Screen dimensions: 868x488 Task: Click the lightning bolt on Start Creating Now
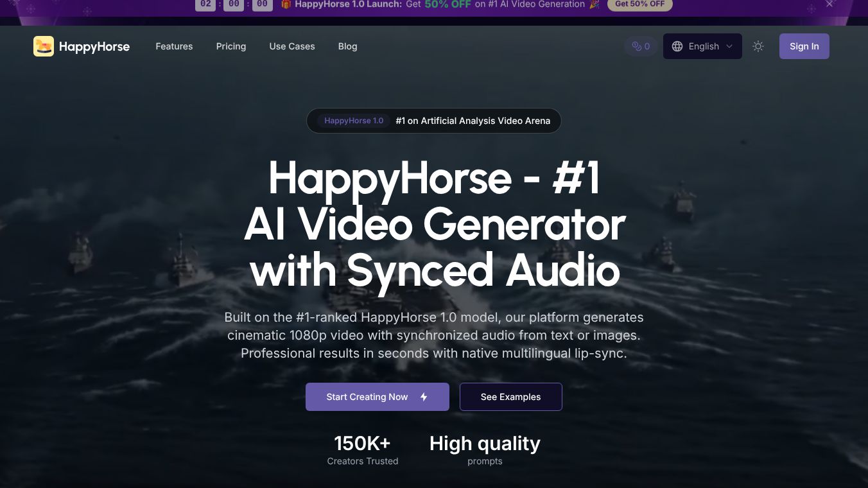tap(424, 397)
